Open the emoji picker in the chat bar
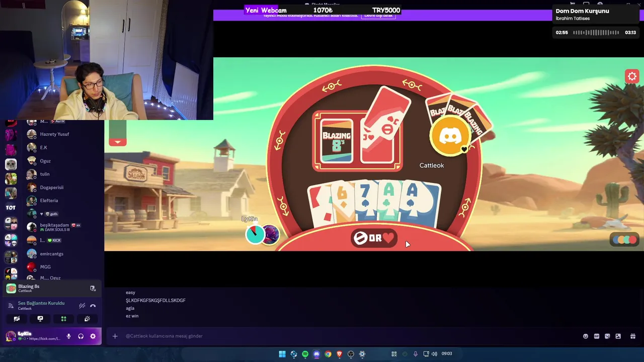Screen dimensions: 644x362 click(x=586, y=336)
